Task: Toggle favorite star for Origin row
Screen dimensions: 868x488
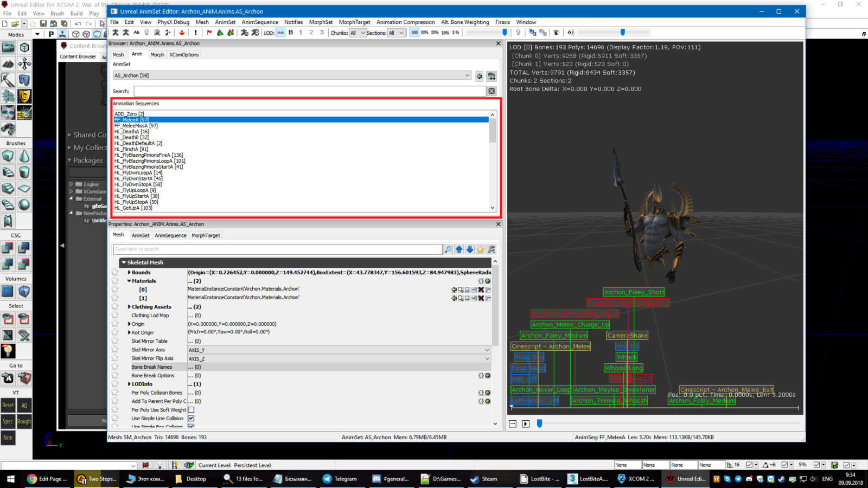Action: [115, 324]
